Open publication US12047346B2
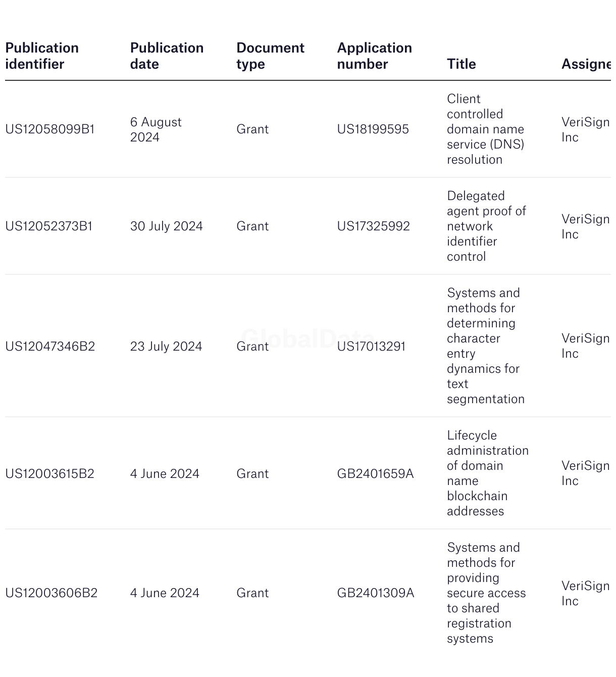616x677 pixels. click(x=50, y=347)
